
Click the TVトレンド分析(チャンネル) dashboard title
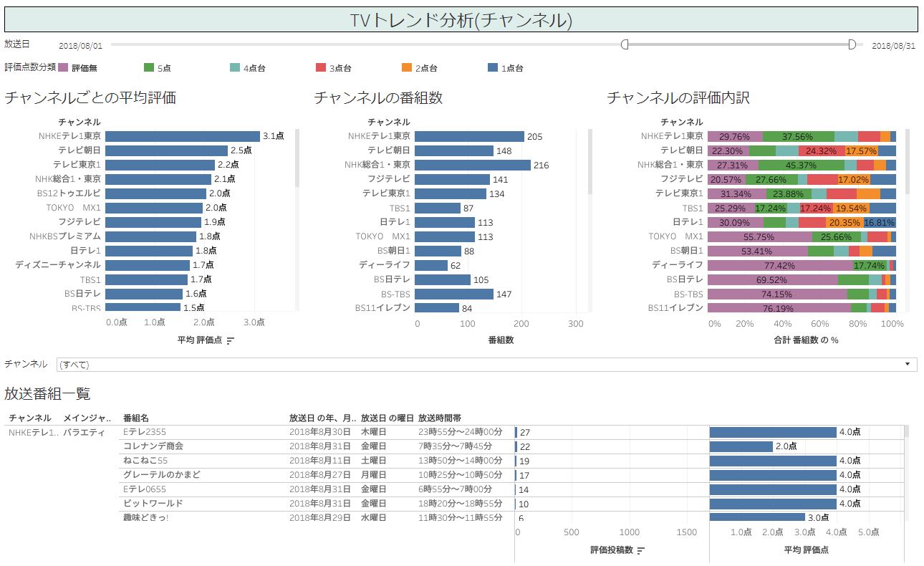(461, 20)
